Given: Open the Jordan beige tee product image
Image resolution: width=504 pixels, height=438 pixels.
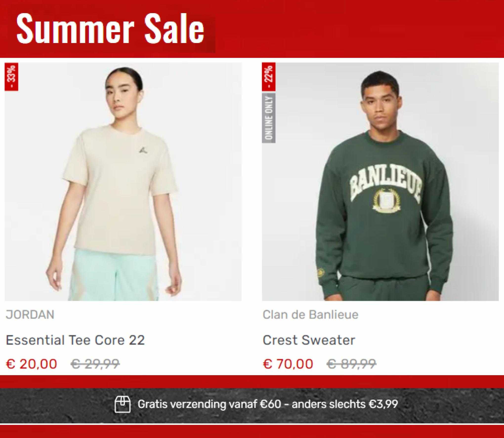Looking at the screenshot, I should [123, 182].
